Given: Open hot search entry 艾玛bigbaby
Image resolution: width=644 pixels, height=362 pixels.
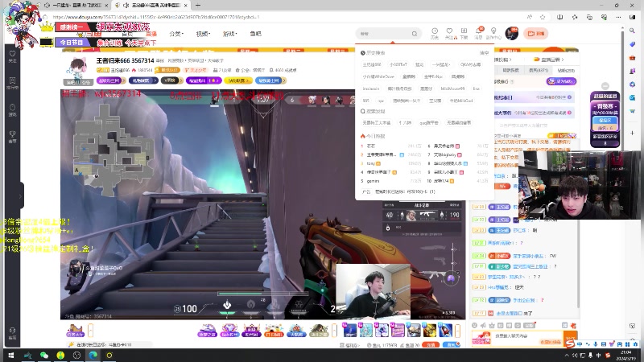Looking at the screenshot, I should (x=445, y=154).
